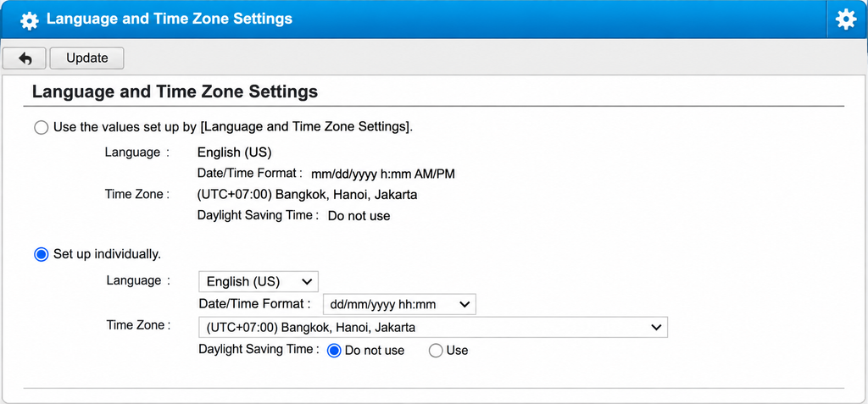Choose 'Do not use' for Daylight Saving Time
The width and height of the screenshot is (868, 404).
click(x=334, y=351)
